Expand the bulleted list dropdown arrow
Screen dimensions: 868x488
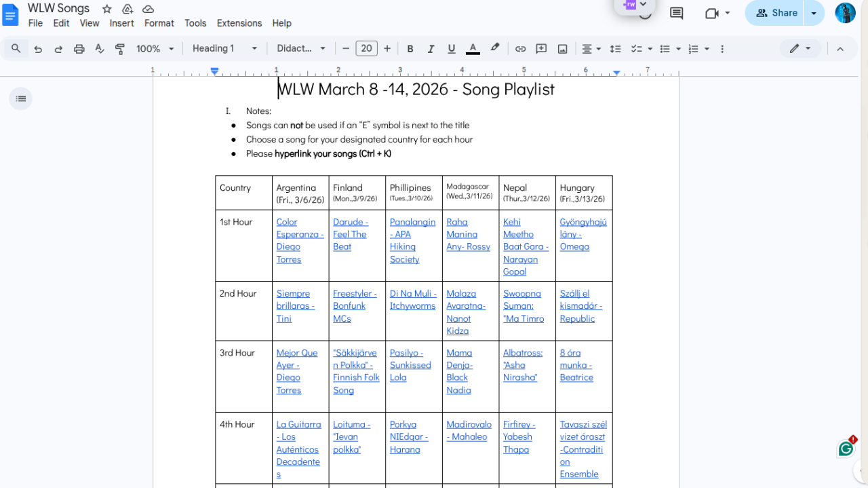678,49
